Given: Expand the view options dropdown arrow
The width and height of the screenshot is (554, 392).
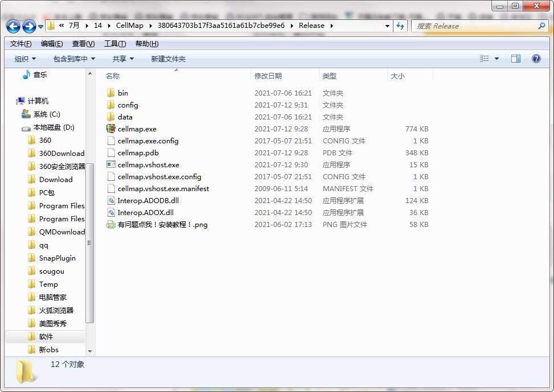Looking at the screenshot, I should (496, 59).
